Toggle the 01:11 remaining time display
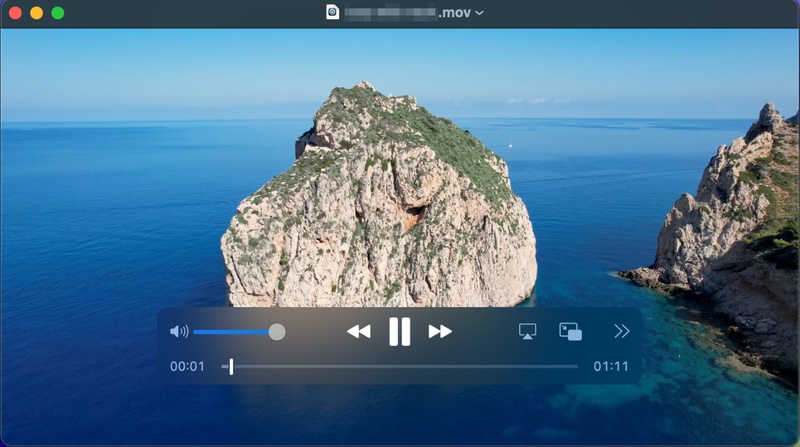Image resolution: width=800 pixels, height=447 pixels. 611,366
